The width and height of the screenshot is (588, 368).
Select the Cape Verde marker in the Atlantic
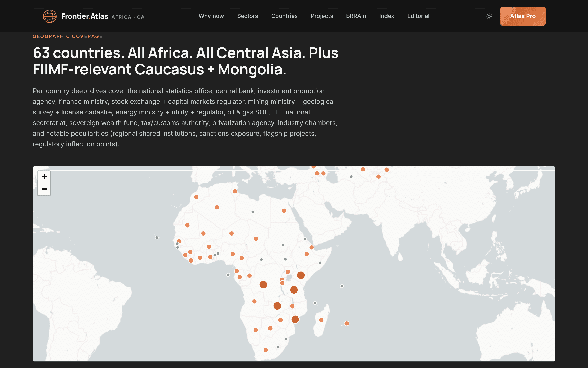point(157,238)
